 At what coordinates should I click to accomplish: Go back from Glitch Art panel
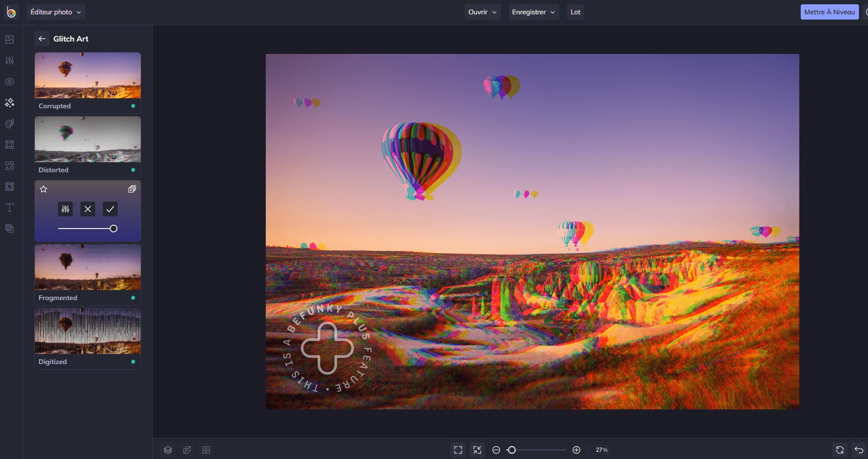click(x=42, y=39)
